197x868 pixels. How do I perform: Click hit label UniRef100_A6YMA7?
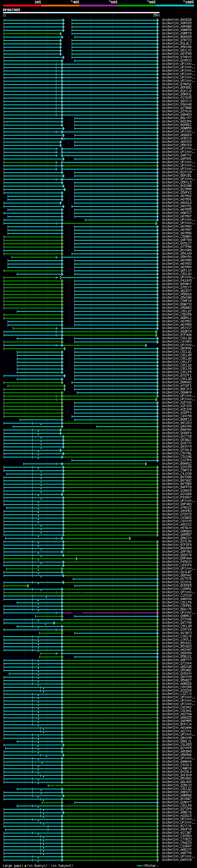point(177,216)
